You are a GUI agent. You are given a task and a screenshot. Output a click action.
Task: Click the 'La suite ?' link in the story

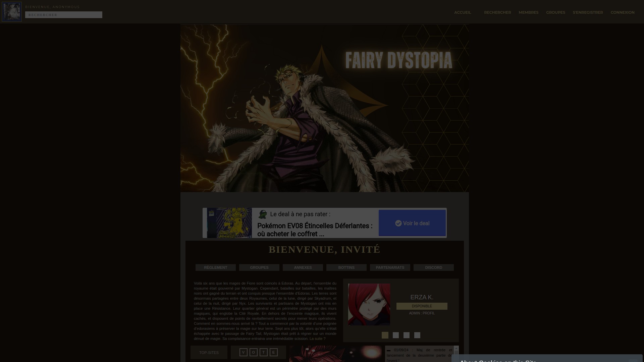[317, 339]
